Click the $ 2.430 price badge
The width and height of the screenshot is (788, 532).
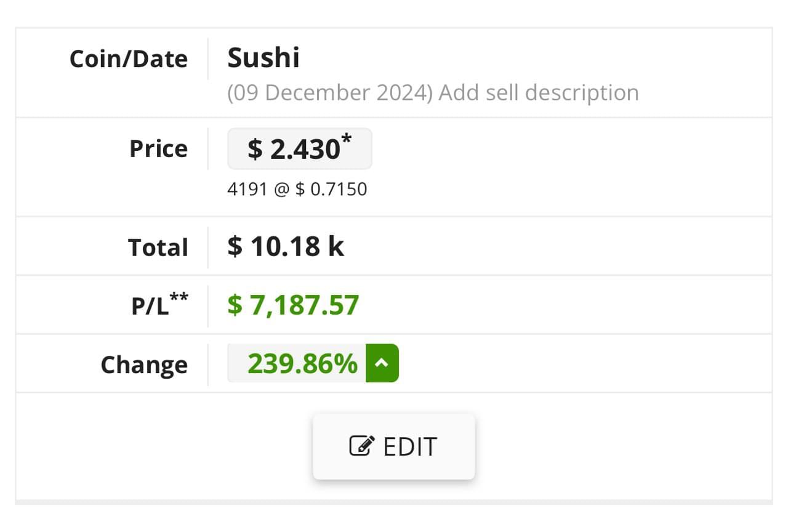(300, 148)
